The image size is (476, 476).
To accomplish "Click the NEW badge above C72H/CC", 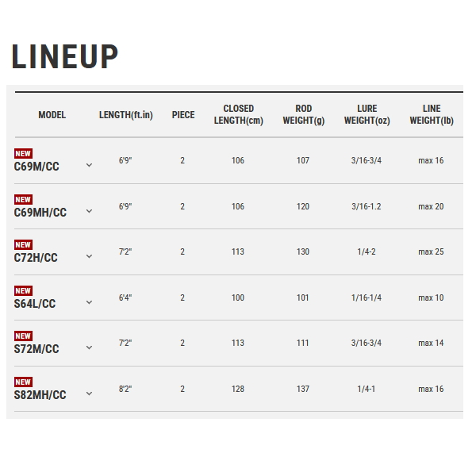I will click(23, 244).
